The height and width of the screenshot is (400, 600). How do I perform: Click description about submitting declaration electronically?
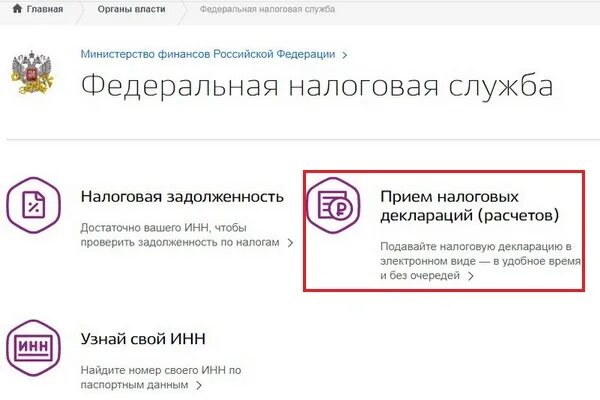click(x=480, y=261)
